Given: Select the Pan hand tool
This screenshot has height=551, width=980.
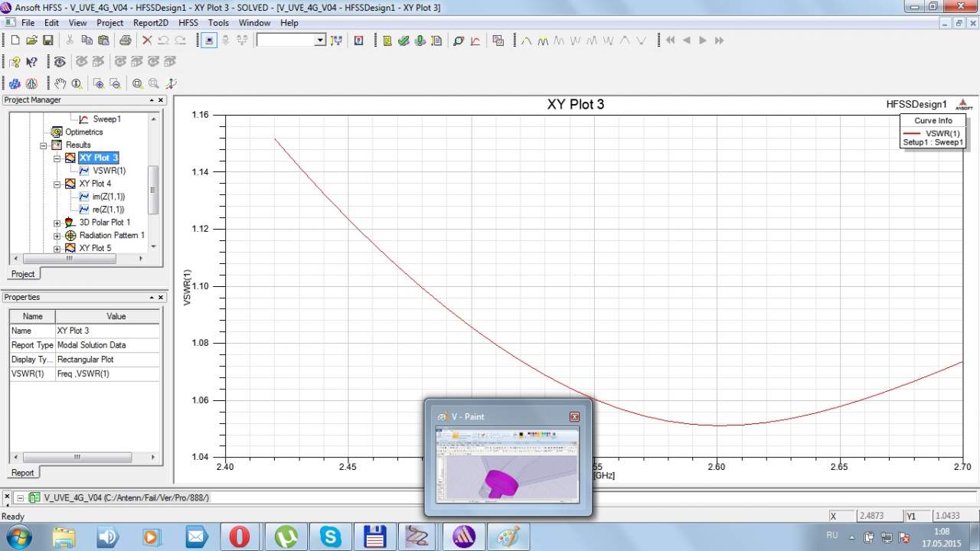Looking at the screenshot, I should pyautogui.click(x=60, y=83).
